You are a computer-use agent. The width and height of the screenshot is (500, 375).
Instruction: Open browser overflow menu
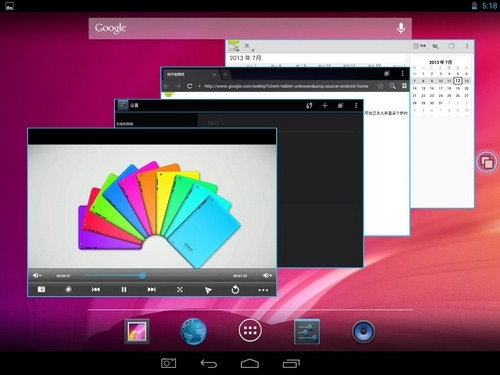coord(402,73)
